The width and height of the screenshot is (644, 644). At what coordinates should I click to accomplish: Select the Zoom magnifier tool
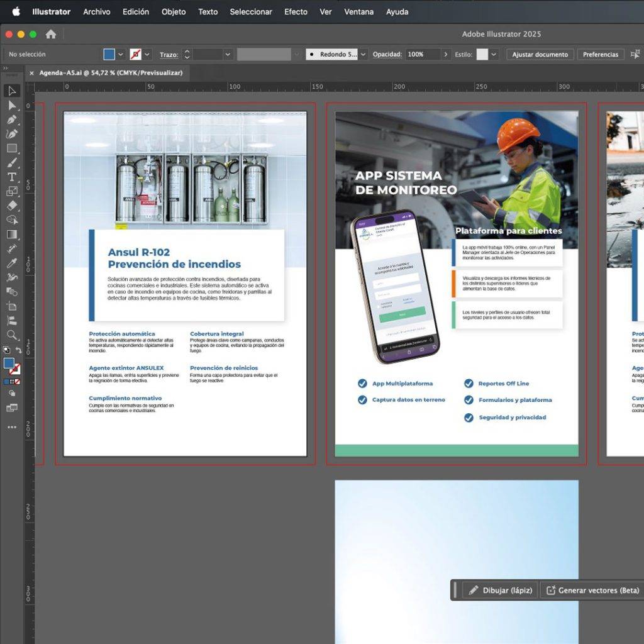[x=12, y=335]
